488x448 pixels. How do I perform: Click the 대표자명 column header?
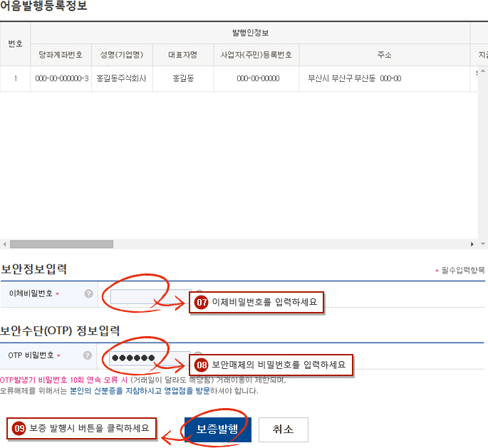click(182, 55)
